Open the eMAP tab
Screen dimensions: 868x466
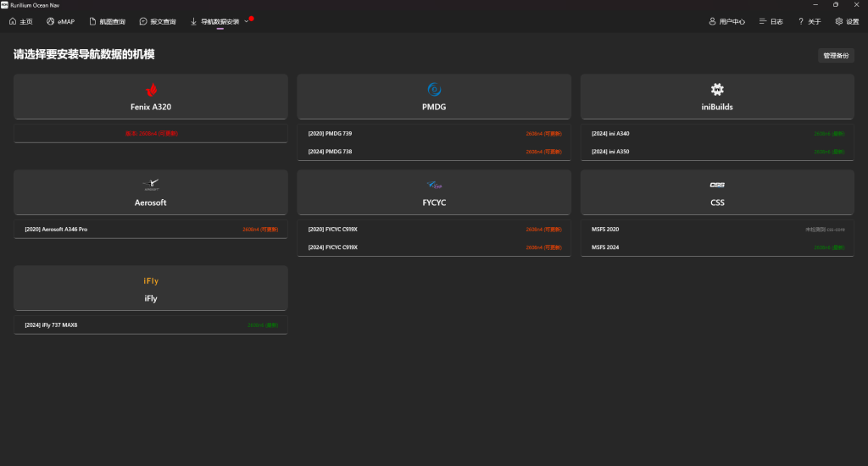[60, 21]
